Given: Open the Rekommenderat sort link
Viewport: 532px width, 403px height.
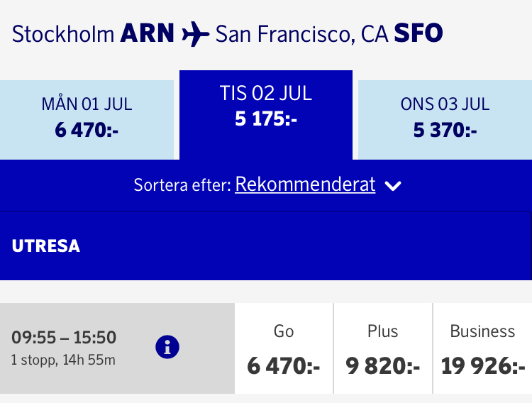Looking at the screenshot, I should (305, 184).
